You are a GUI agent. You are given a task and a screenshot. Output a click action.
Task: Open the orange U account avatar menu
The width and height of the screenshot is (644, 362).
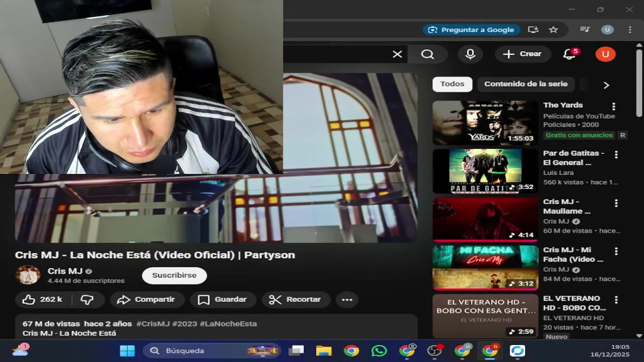pyautogui.click(x=605, y=54)
